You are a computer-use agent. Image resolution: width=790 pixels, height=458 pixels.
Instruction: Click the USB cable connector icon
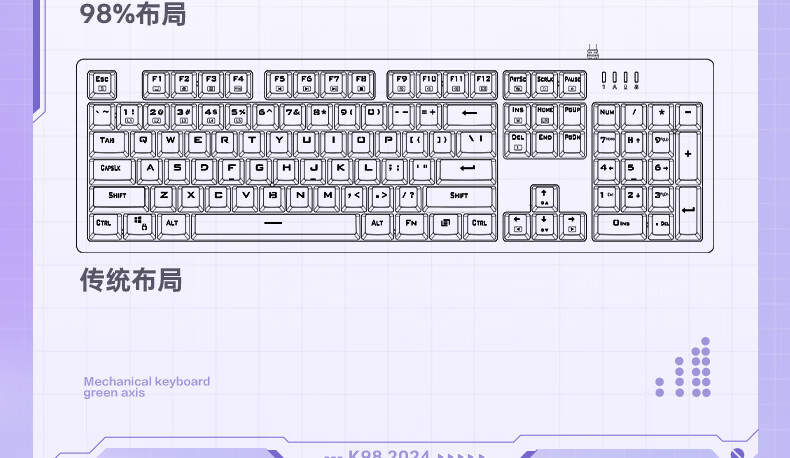pos(593,50)
